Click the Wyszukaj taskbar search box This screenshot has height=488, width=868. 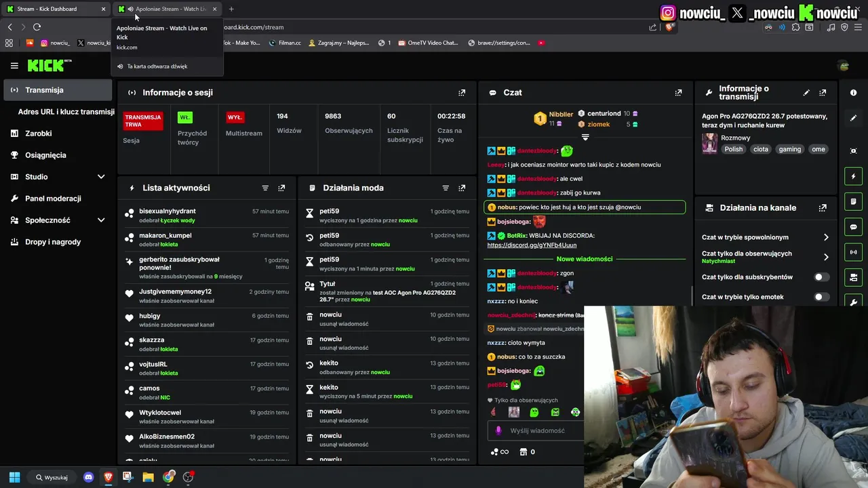pyautogui.click(x=53, y=477)
